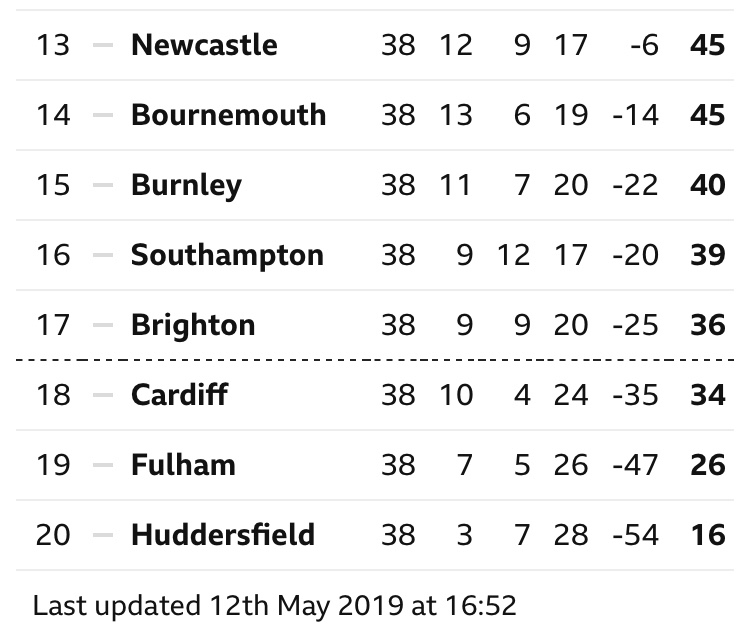
Task: Go to the Southampton team link
Action: (227, 255)
